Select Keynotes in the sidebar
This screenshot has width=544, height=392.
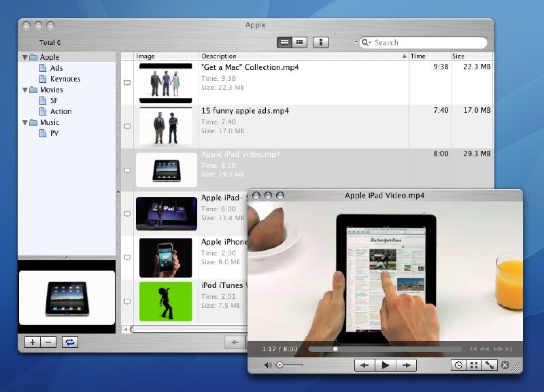pyautogui.click(x=65, y=79)
